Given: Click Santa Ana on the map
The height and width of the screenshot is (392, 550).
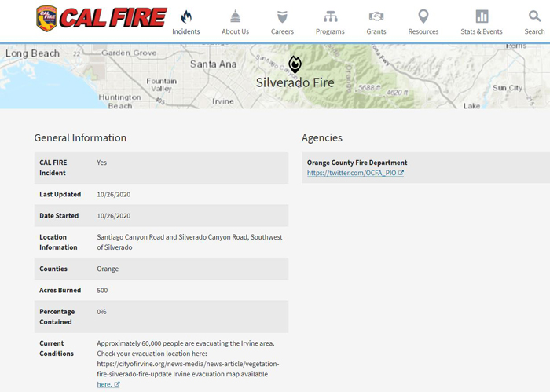Looking at the screenshot, I should coord(213,64).
